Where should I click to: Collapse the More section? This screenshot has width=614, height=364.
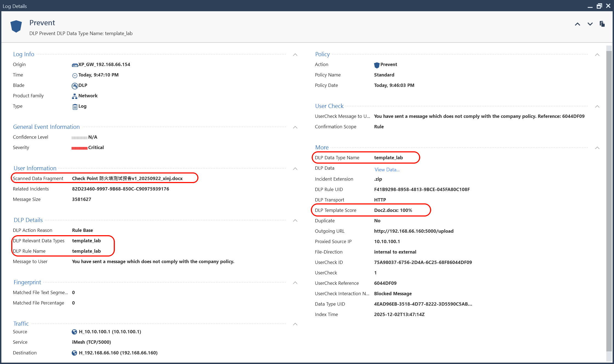(x=597, y=148)
